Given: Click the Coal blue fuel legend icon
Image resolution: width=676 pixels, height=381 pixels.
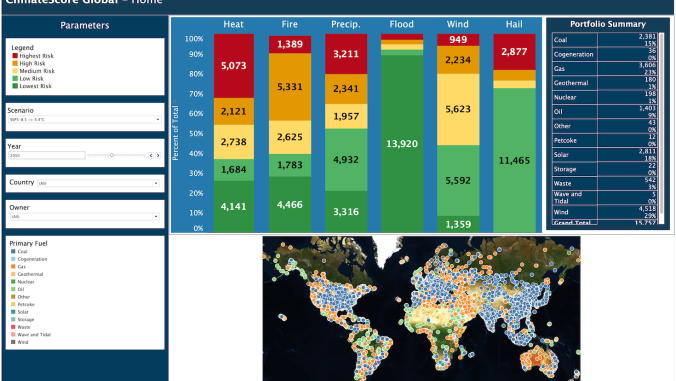Looking at the screenshot, I should click(x=13, y=251).
